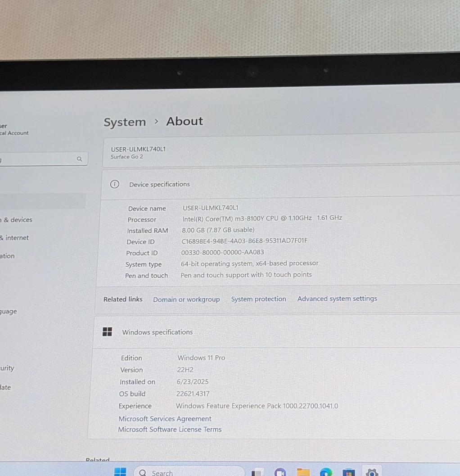Click the Installed RAM value 8.00 GB
This screenshot has width=460, height=476.
(x=218, y=230)
